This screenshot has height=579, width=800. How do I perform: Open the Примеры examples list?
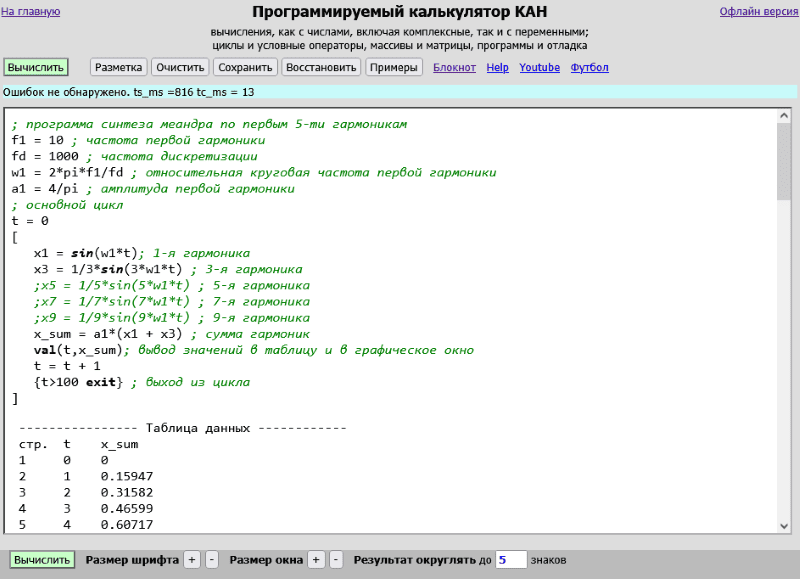coord(394,68)
